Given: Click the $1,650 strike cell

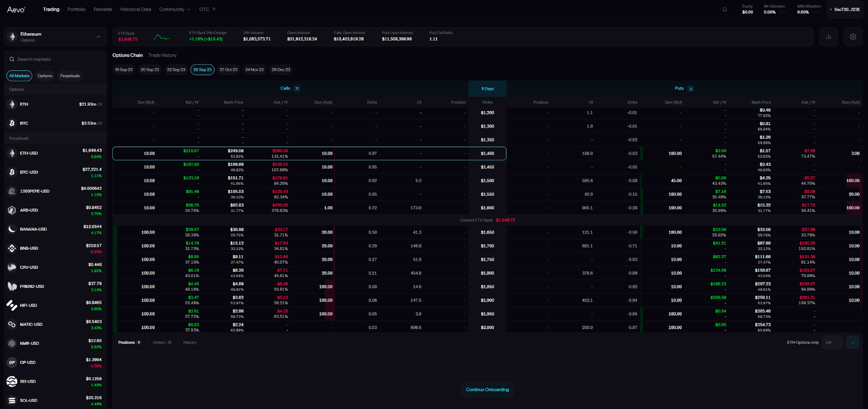Looking at the screenshot, I should [487, 232].
